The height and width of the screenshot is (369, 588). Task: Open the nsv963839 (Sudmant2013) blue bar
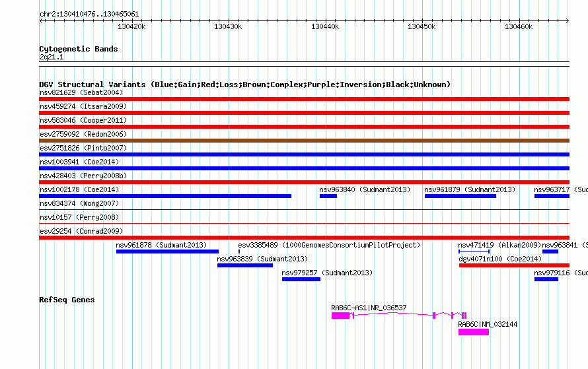click(245, 265)
